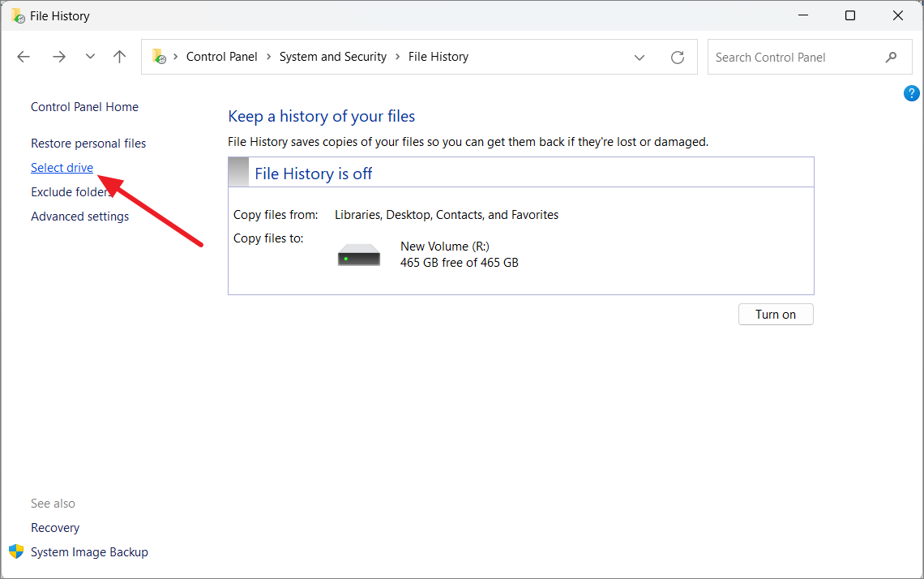Click the drive icon for New Volume (R:)
This screenshot has height=579, width=924.
[358, 253]
